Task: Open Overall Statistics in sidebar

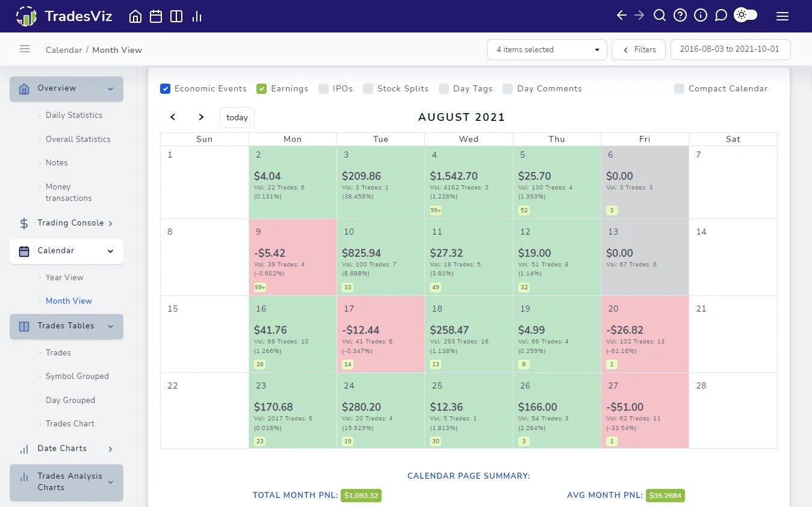Action: (78, 140)
